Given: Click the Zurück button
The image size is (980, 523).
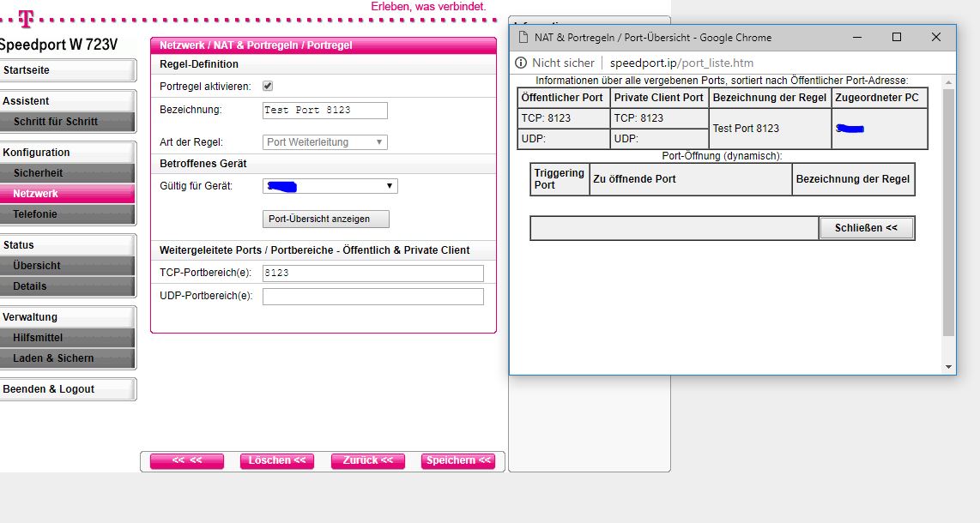Looking at the screenshot, I should (x=367, y=460).
